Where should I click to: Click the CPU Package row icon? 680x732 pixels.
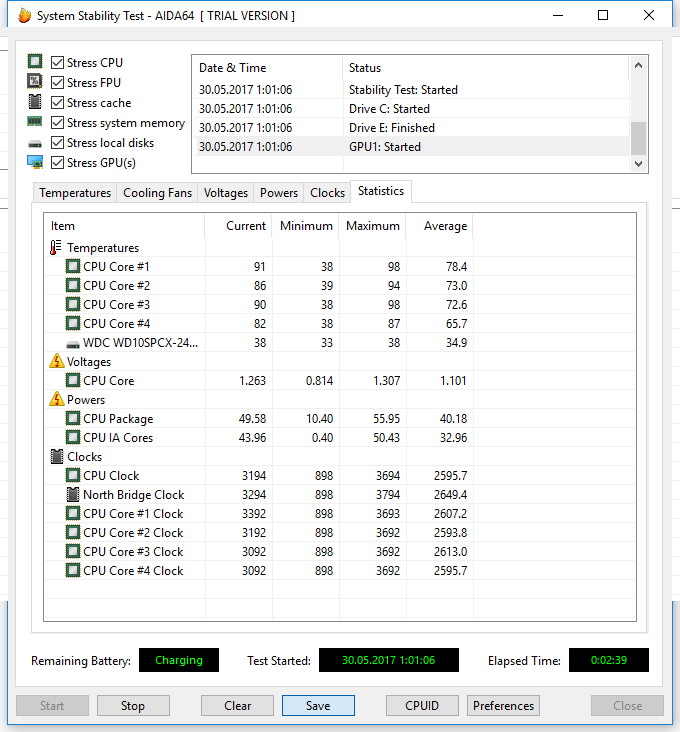tap(73, 418)
